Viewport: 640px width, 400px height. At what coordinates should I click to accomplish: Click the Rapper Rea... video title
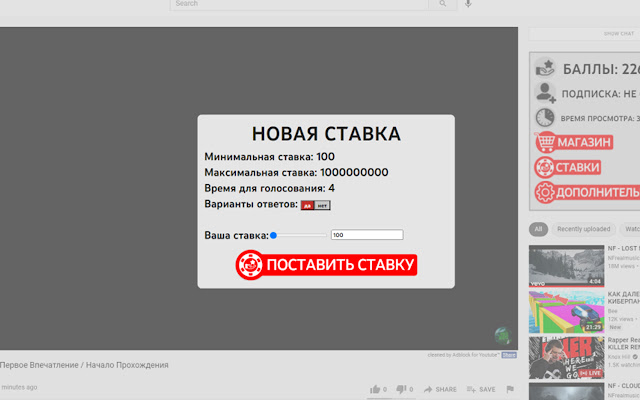click(x=624, y=343)
